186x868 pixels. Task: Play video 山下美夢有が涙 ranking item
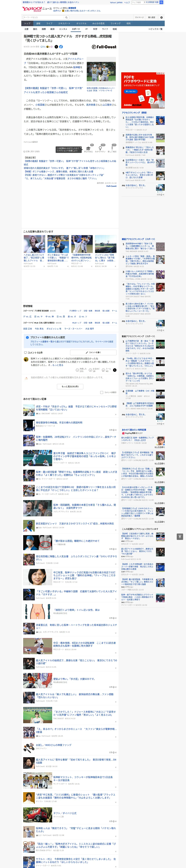(x=160, y=344)
